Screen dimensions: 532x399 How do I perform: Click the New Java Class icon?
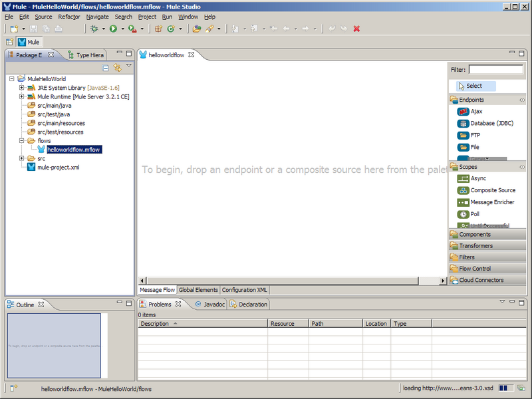tap(171, 29)
